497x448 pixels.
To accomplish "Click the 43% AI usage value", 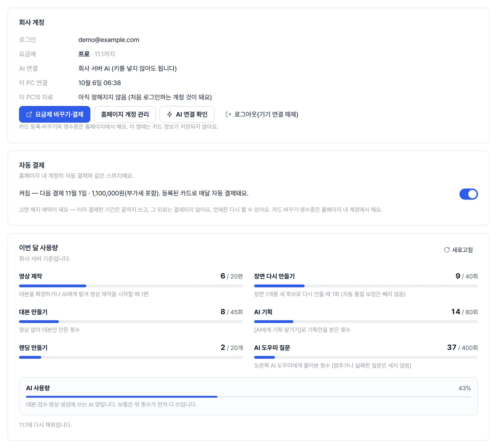I will (x=465, y=388).
